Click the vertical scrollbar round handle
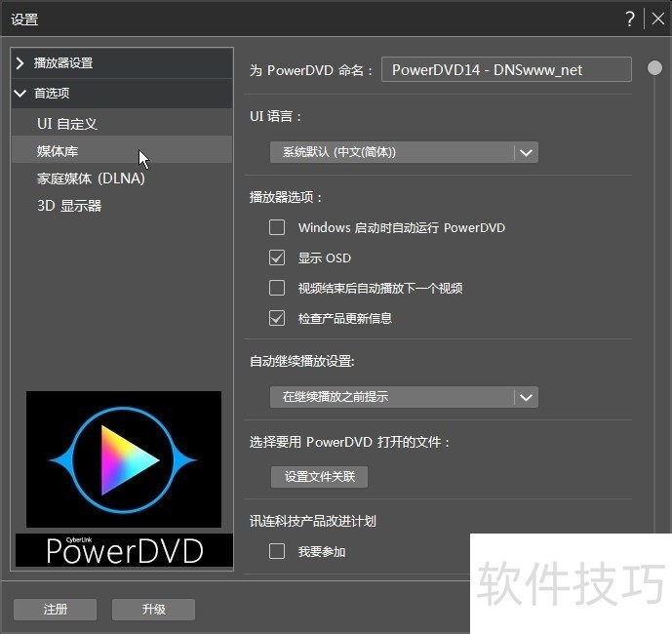Viewport: 672px width, 634px height. 654,67
